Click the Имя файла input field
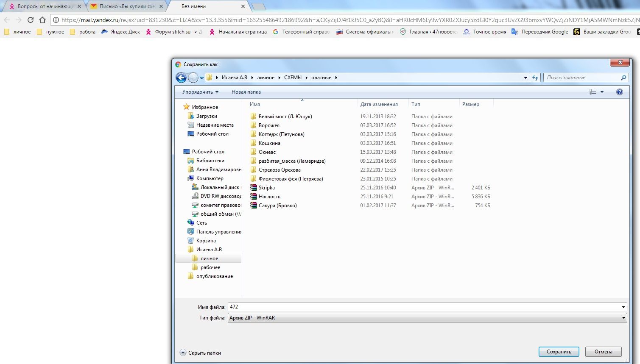640x364 pixels. coord(424,307)
